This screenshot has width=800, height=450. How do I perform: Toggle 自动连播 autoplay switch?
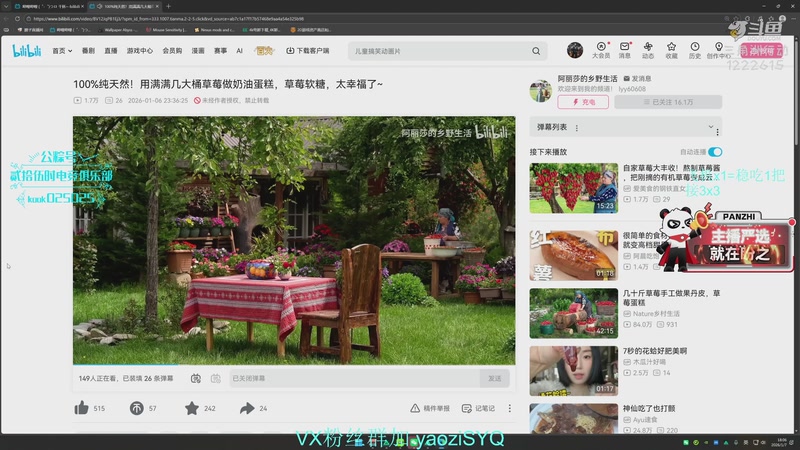pos(715,152)
